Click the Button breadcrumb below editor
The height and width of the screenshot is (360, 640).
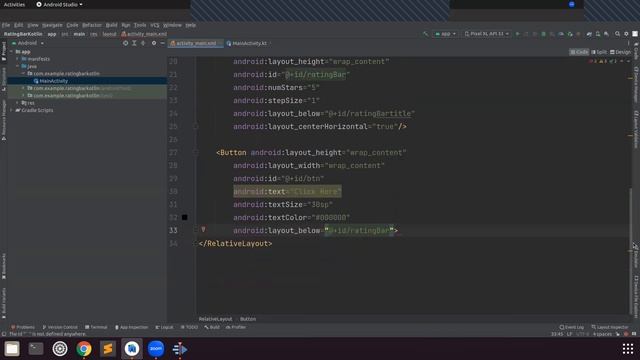(248, 319)
